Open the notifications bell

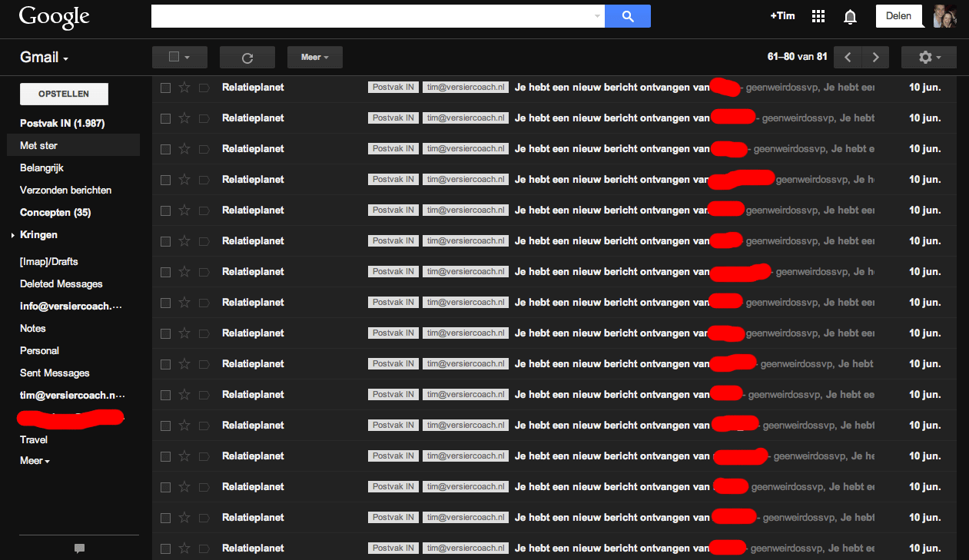pyautogui.click(x=850, y=16)
